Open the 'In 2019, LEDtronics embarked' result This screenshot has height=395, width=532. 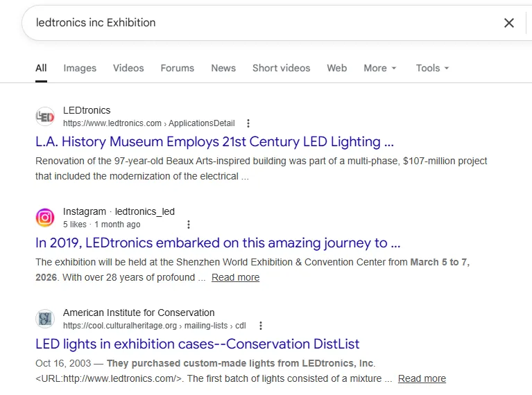218,243
